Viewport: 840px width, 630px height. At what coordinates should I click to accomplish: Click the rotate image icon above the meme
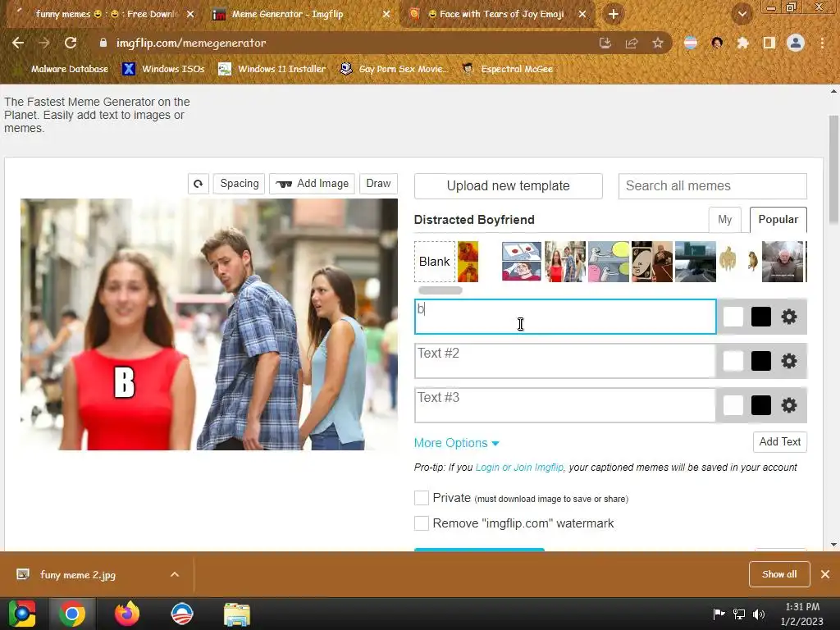click(199, 184)
